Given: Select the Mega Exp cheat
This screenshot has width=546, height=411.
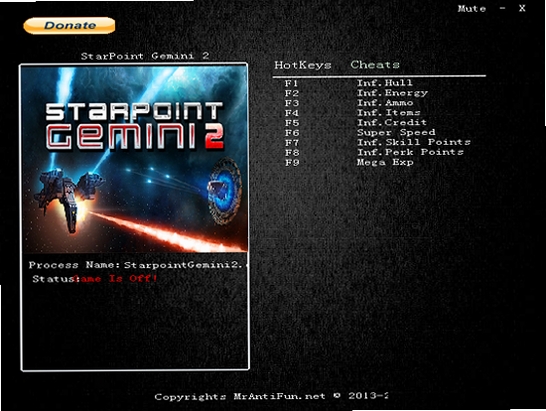Looking at the screenshot, I should [x=385, y=162].
